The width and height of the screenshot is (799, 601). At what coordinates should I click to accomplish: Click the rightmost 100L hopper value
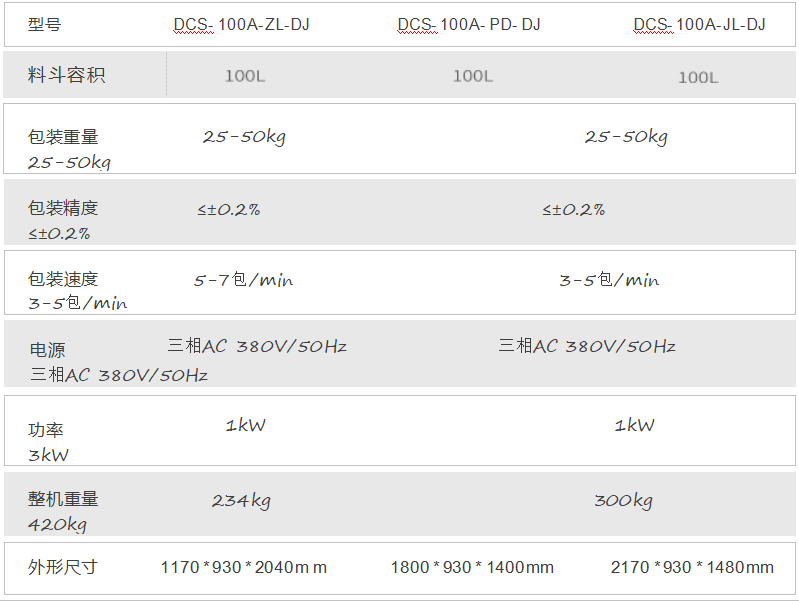pos(698,78)
